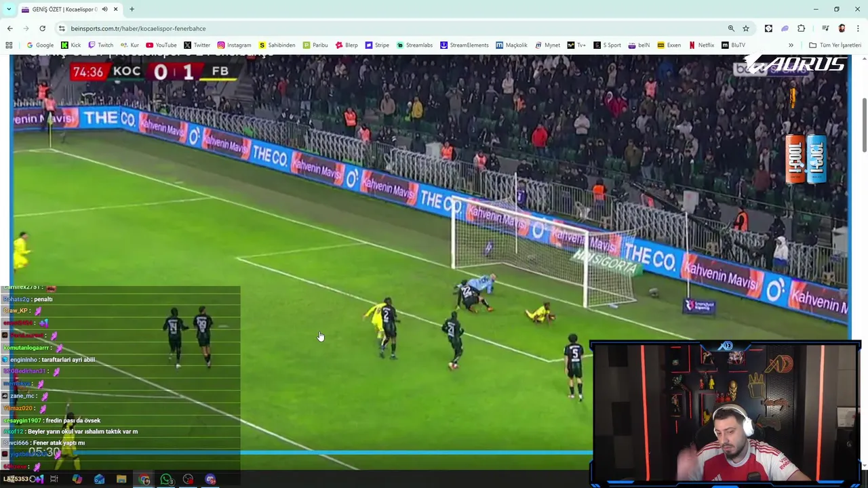
Task: Click the streamer webcam overlay
Action: click(x=726, y=413)
